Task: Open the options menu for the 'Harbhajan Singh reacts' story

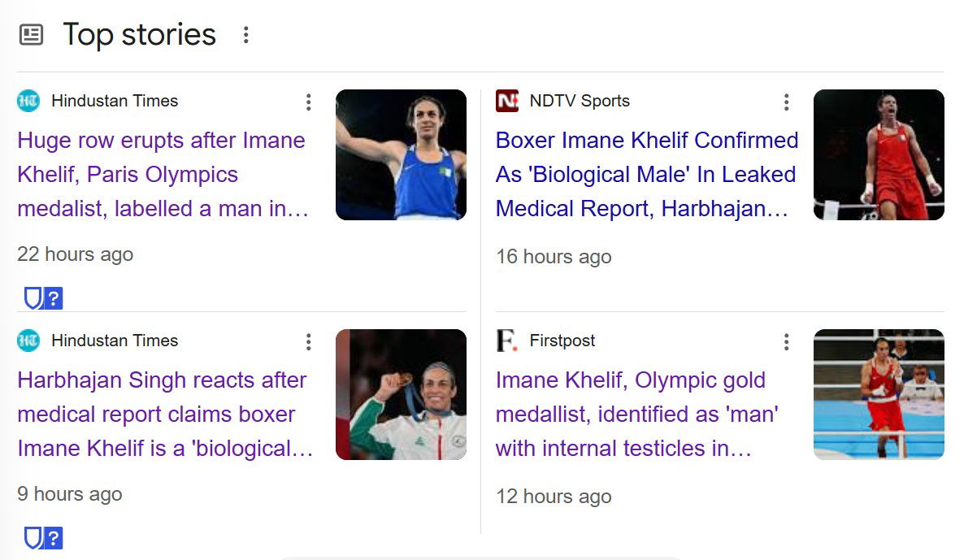Action: click(x=308, y=342)
